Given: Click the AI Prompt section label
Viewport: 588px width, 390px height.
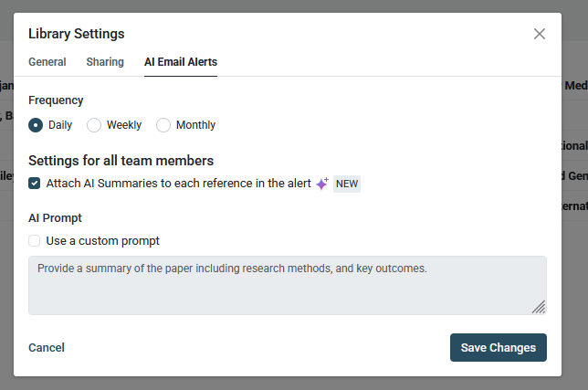Looking at the screenshot, I should point(56,218).
